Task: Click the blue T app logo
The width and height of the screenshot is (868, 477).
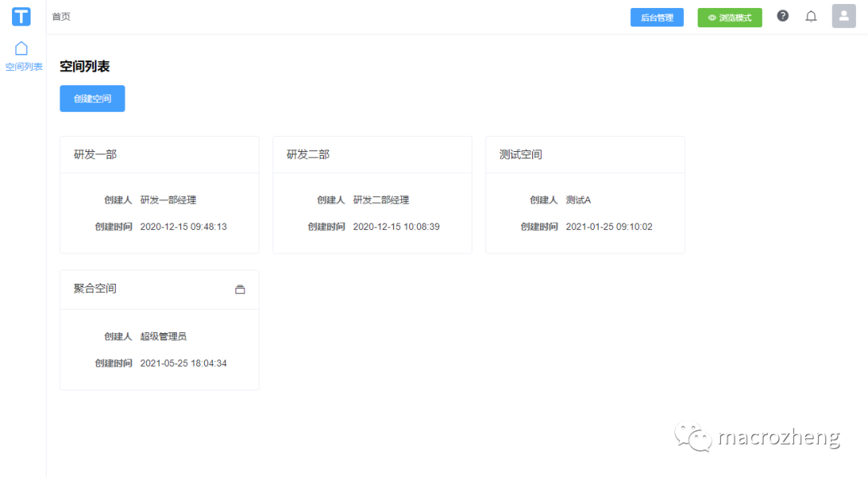Action: 21,17
